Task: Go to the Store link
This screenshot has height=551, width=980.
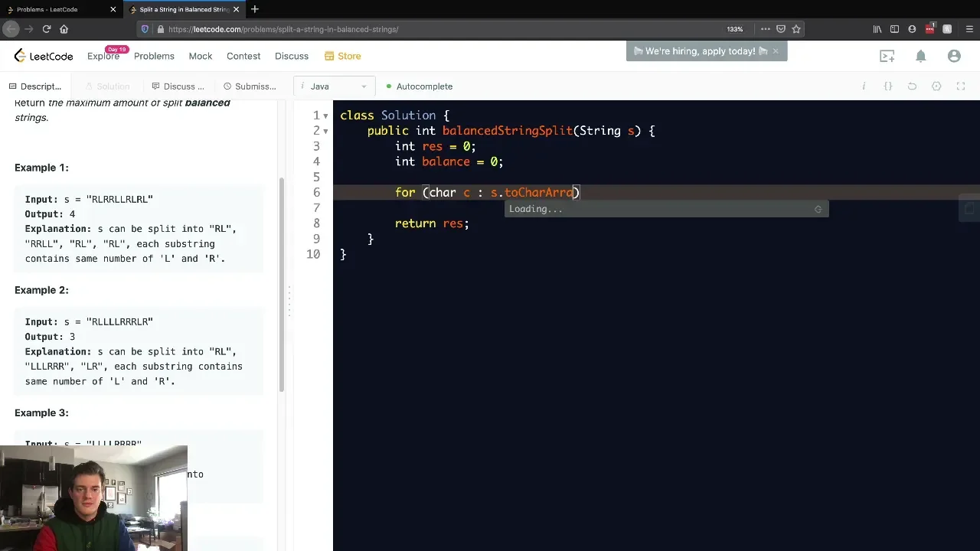Action: 342,56
